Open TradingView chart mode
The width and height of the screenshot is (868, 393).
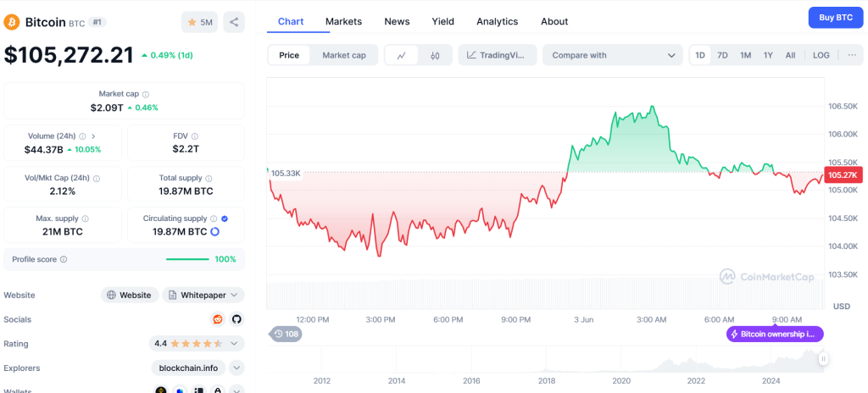coord(498,55)
